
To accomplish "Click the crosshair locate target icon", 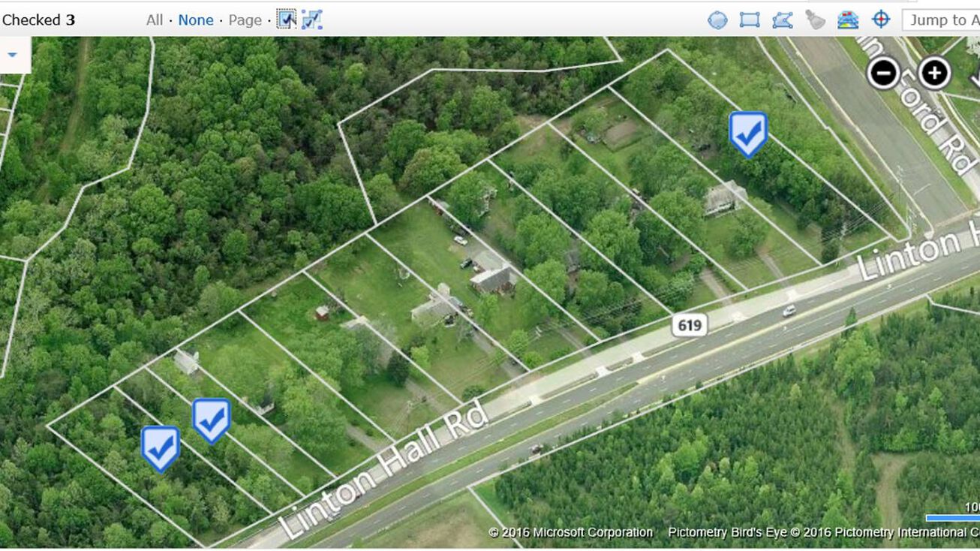I will click(881, 20).
